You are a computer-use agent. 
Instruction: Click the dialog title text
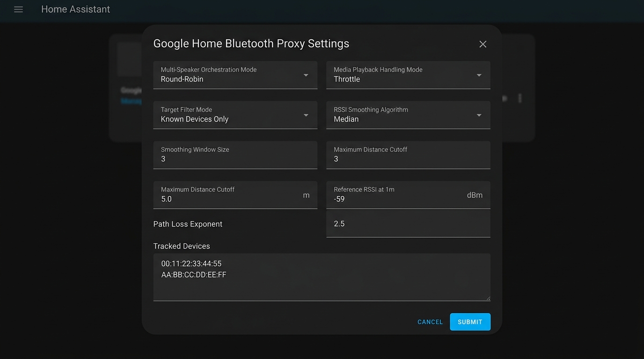(x=251, y=43)
